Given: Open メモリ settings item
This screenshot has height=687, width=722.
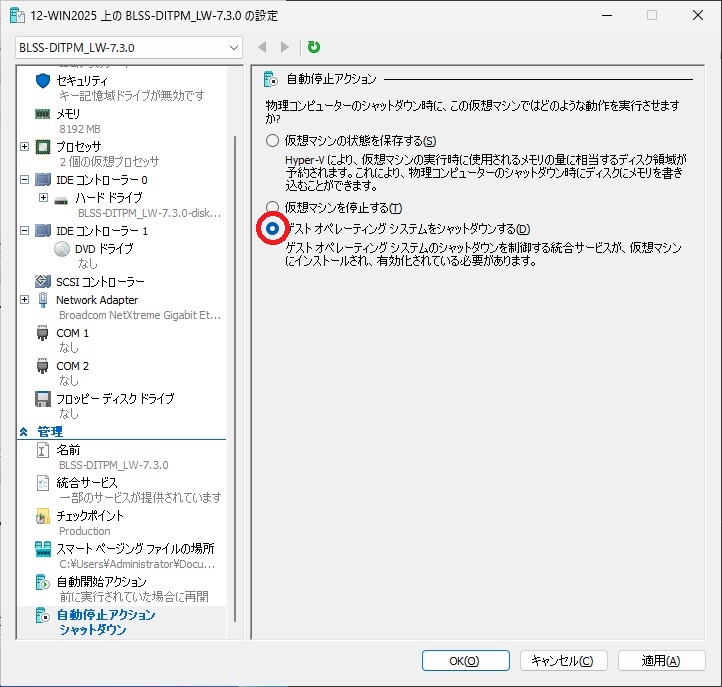Looking at the screenshot, I should coord(68,113).
